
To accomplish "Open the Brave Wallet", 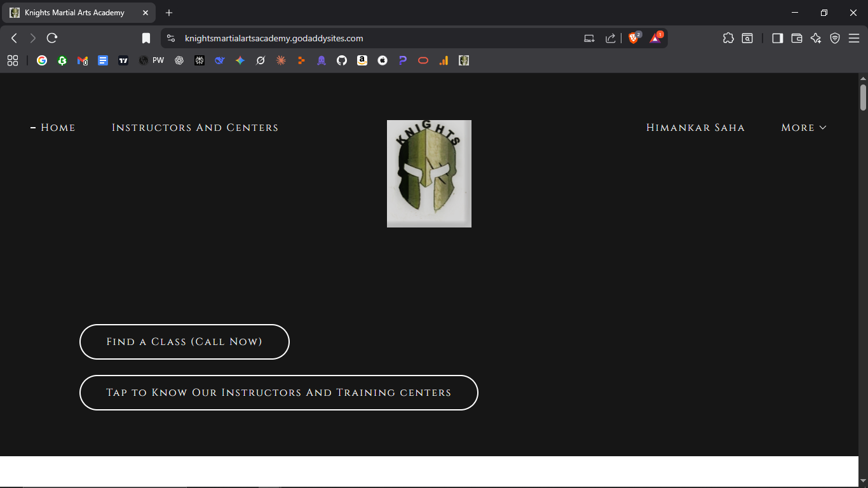I will (796, 38).
